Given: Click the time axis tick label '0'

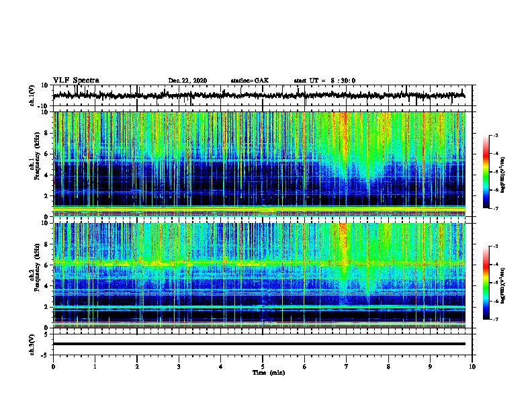Looking at the screenshot, I should (53, 367).
